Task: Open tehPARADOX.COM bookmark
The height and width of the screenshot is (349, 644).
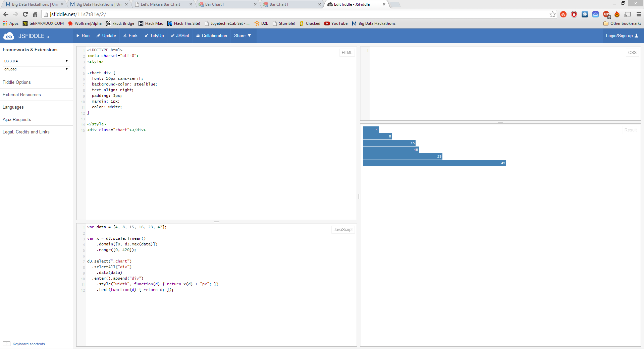Action: pos(43,23)
